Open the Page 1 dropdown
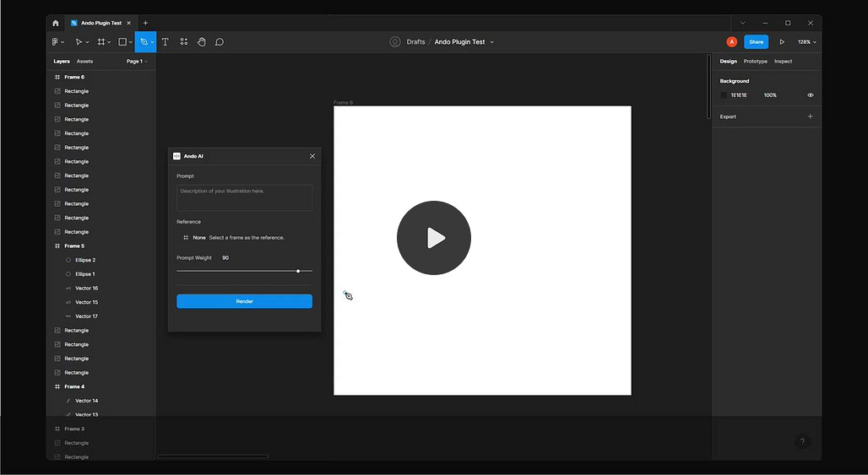 137,62
